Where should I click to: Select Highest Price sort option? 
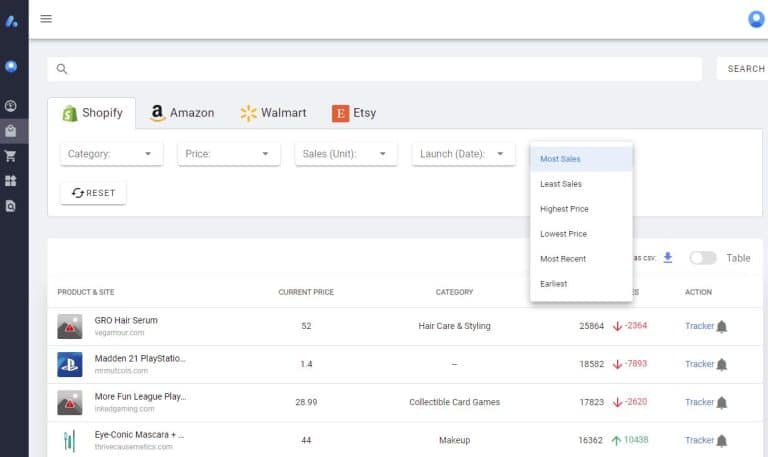click(x=564, y=209)
